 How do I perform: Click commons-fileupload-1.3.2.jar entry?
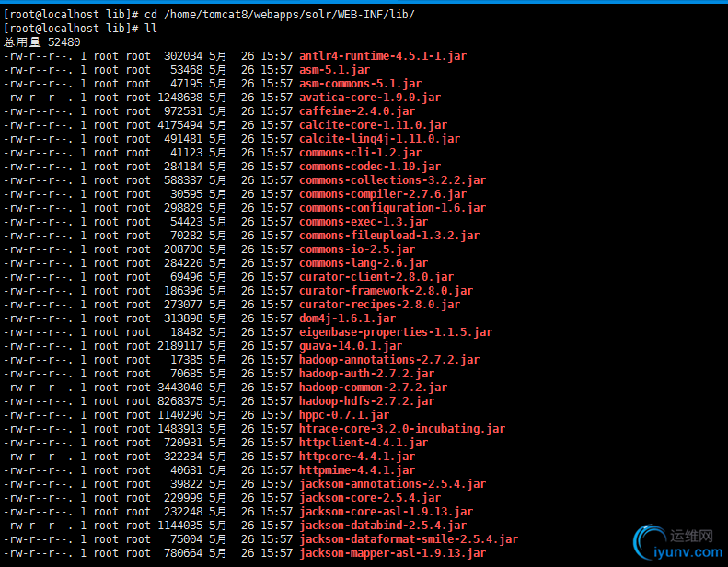389,236
